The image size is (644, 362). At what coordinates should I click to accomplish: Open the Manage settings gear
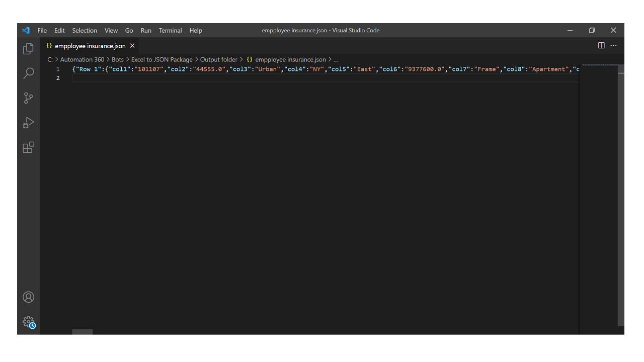[x=29, y=322]
